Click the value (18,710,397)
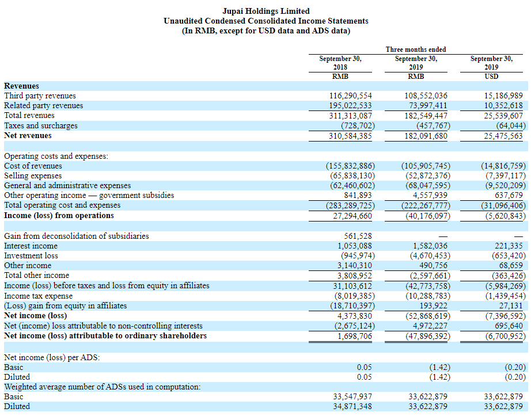The image size is (531, 420). tap(352, 306)
